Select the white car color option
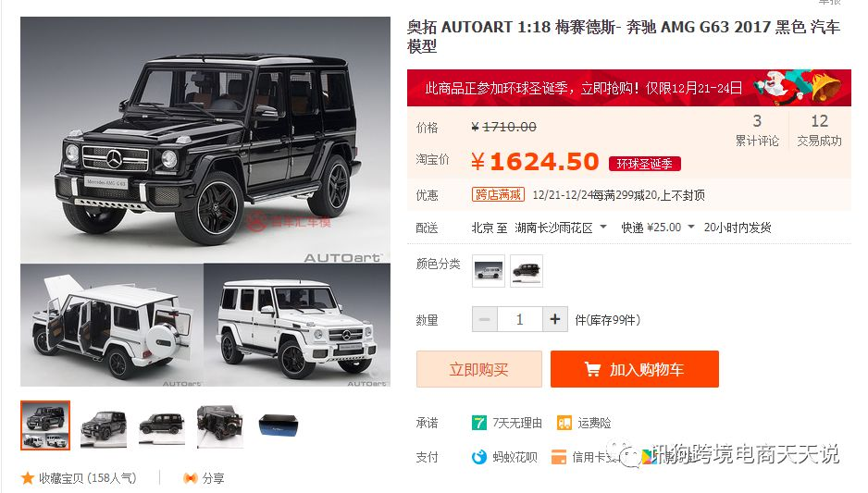The width and height of the screenshot is (868, 493). pyautogui.click(x=489, y=271)
